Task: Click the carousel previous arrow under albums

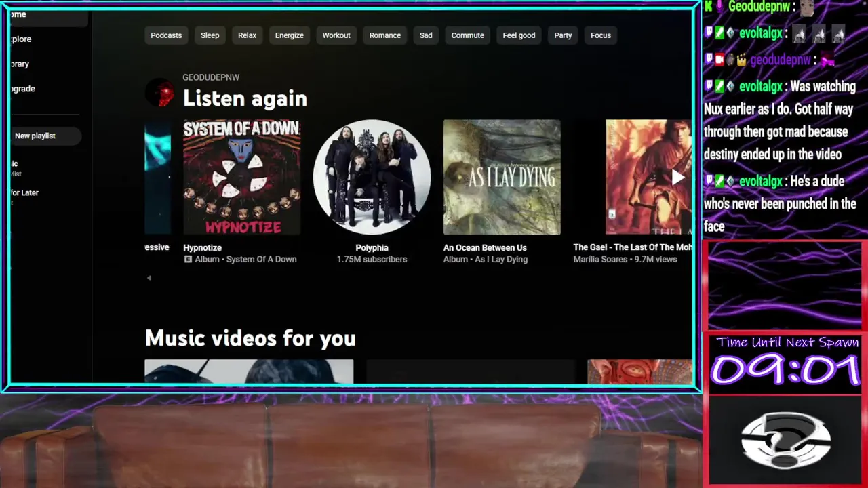Action: coord(149,277)
